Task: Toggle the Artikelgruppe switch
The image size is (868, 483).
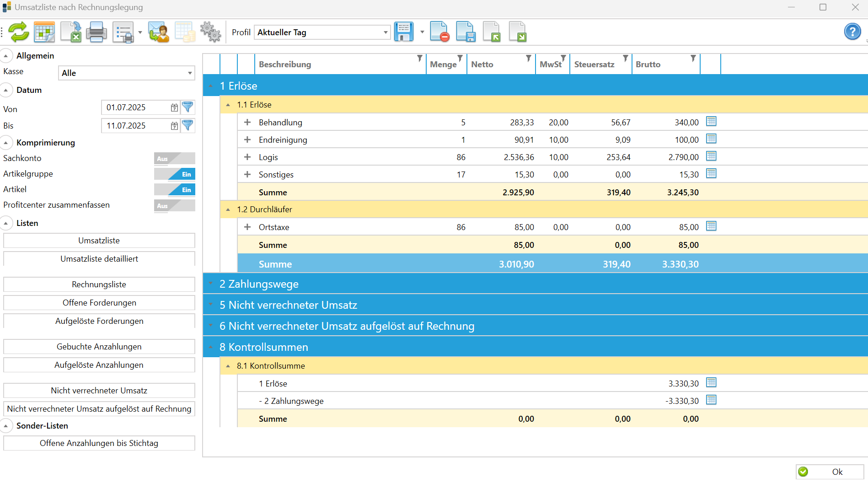Action: point(175,174)
